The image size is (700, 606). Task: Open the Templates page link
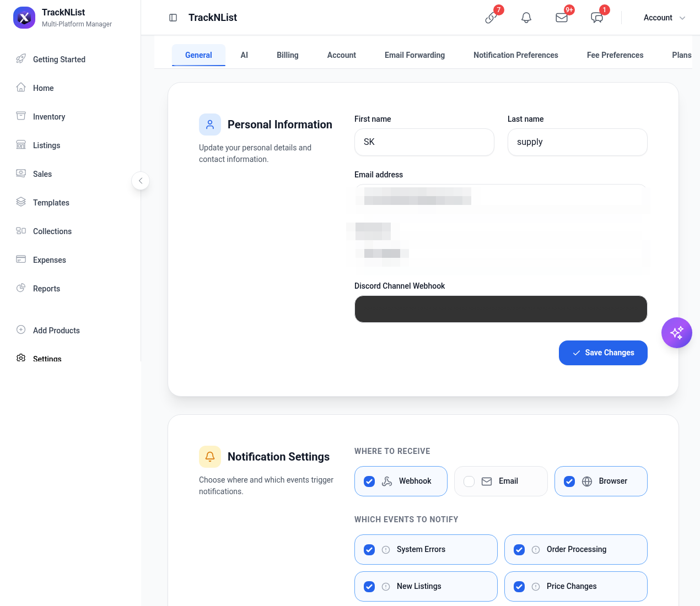pyautogui.click(x=51, y=203)
